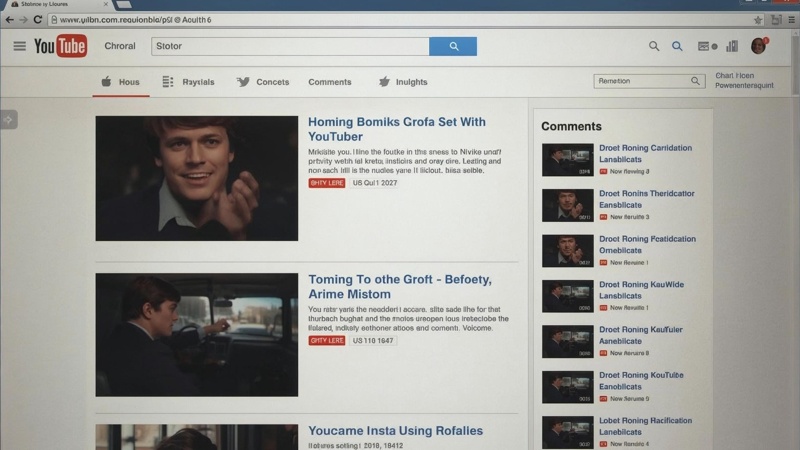Open Youcame Insta Using Rofalies title
The width and height of the screenshot is (800, 450).
(395, 431)
